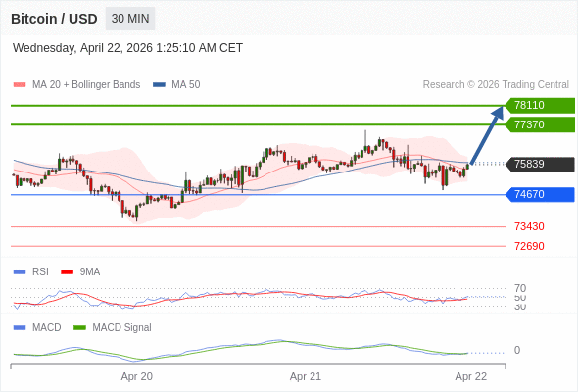Click the blue MA 50 legend swatch
The width and height of the screenshot is (578, 392).
tap(159, 85)
